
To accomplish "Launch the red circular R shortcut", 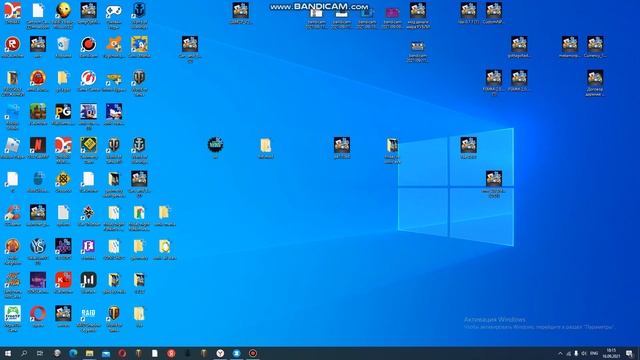I will 13,44.
